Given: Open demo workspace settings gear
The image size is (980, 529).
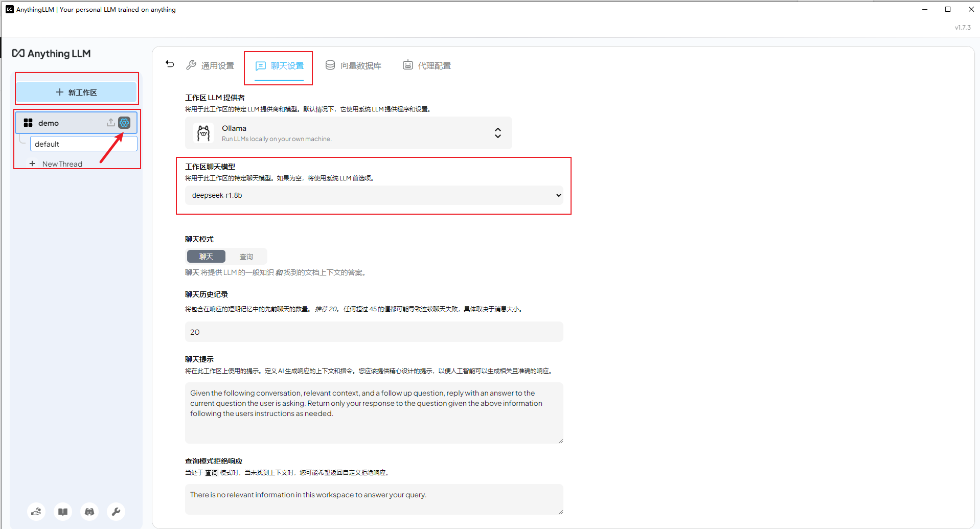Looking at the screenshot, I should click(124, 123).
